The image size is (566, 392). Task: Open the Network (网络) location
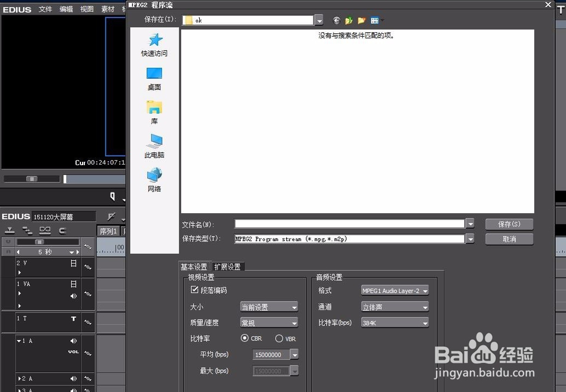click(x=154, y=180)
